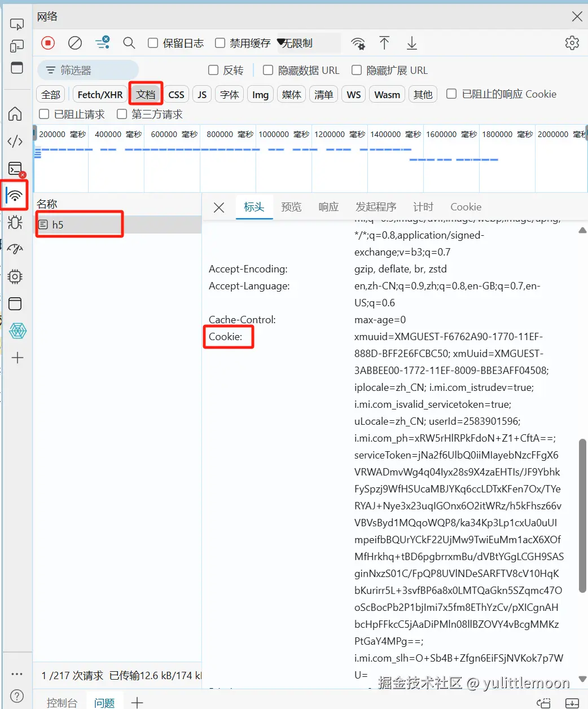
Task: Switch to the 预览 tab
Action: [x=291, y=207]
